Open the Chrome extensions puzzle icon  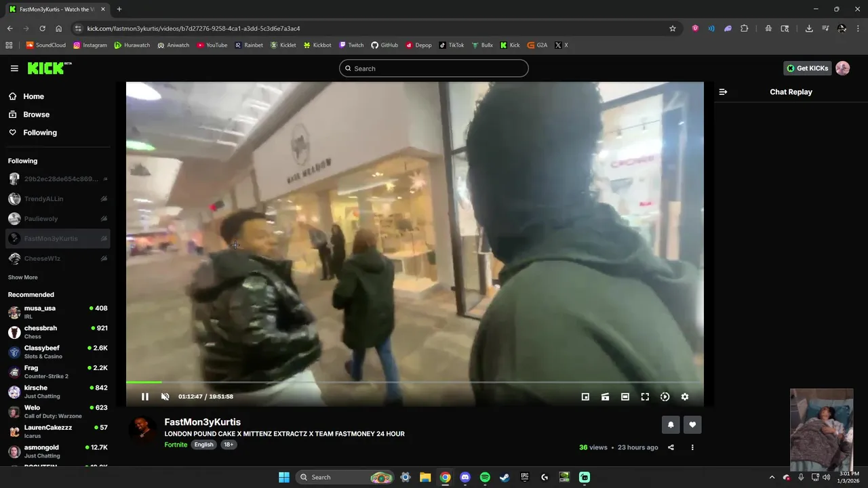click(744, 28)
